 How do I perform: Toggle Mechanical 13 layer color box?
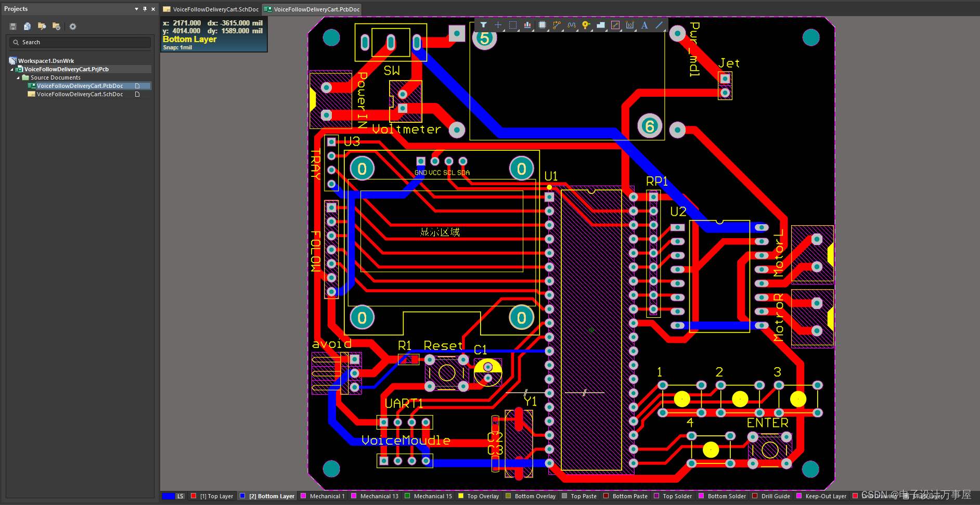pyautogui.click(x=354, y=496)
